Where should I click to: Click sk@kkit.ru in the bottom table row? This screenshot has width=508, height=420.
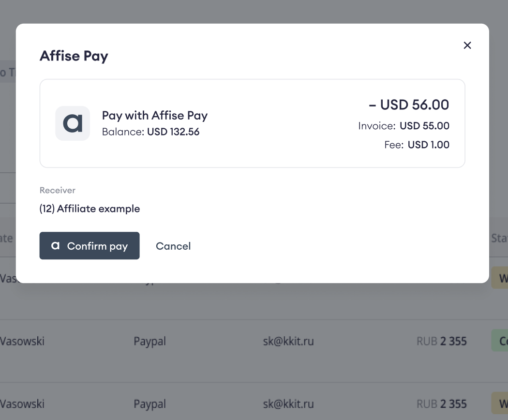point(285,404)
